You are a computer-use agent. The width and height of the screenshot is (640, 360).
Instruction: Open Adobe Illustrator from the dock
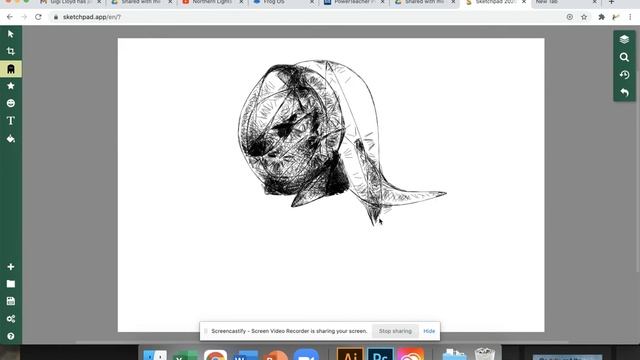click(350, 354)
